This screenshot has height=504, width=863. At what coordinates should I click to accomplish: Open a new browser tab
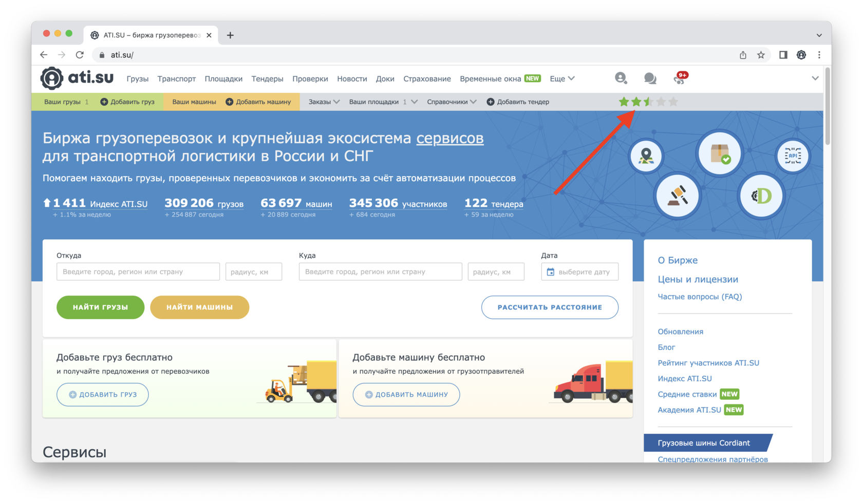[x=230, y=35]
